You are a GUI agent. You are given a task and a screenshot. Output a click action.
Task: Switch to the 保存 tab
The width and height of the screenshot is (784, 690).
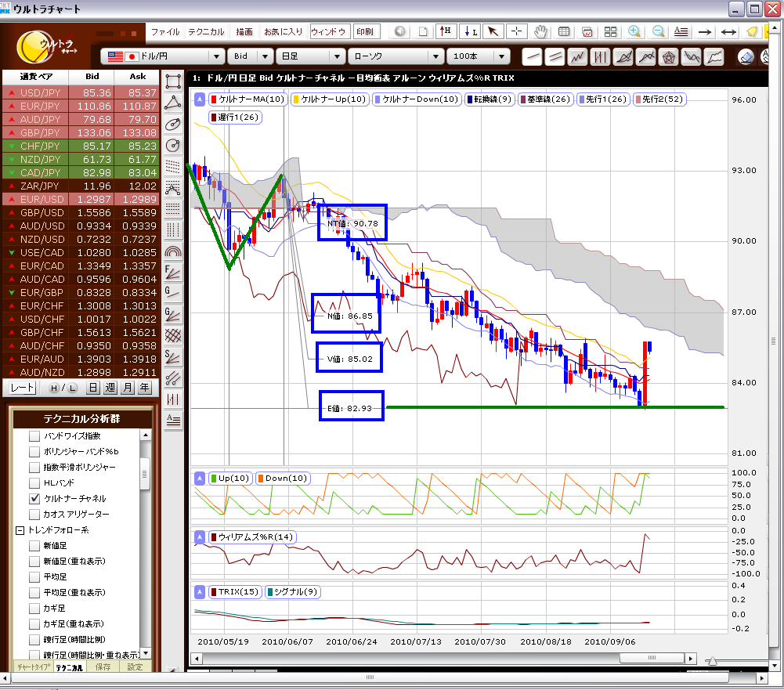click(x=103, y=667)
